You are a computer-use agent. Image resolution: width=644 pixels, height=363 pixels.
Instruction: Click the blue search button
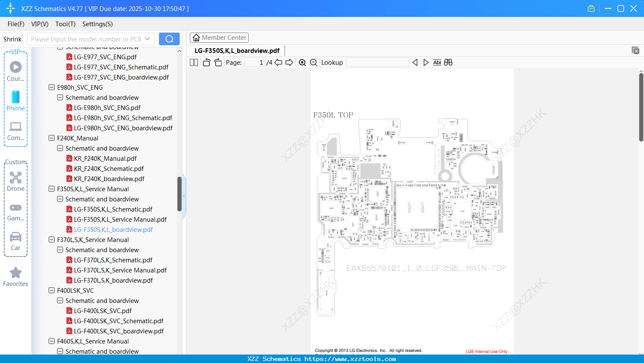[169, 39]
